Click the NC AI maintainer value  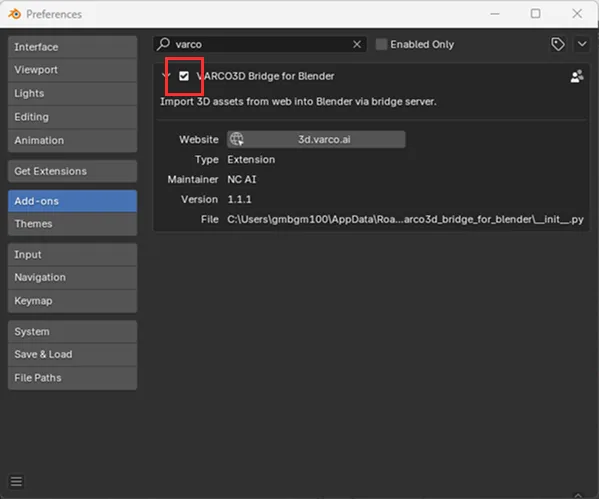241,179
